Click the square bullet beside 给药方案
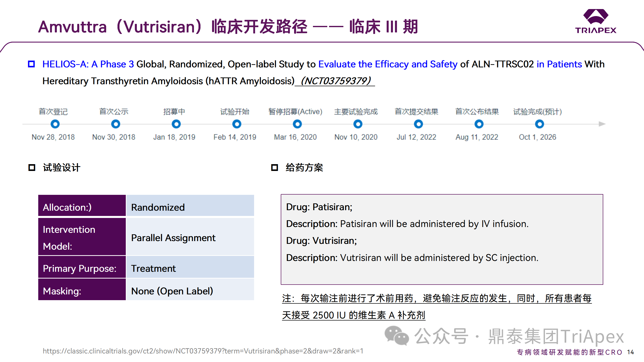This screenshot has height=362, width=644. click(274, 167)
